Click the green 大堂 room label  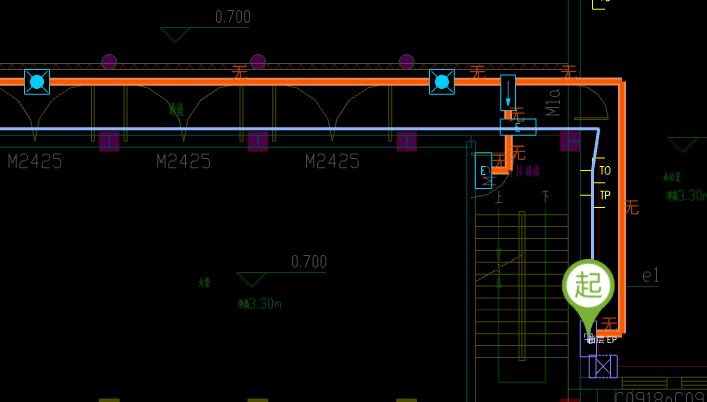coord(204,283)
